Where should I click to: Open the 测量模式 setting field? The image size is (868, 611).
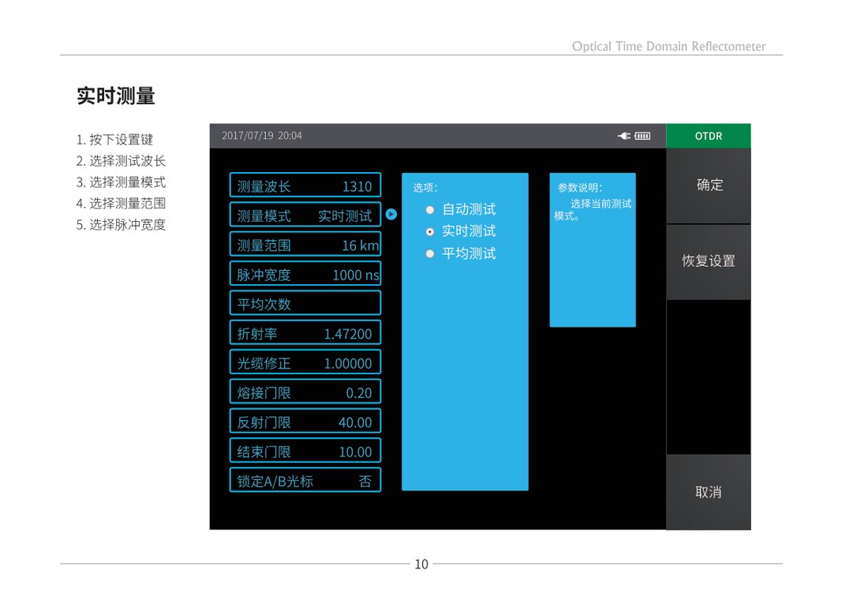point(305,215)
